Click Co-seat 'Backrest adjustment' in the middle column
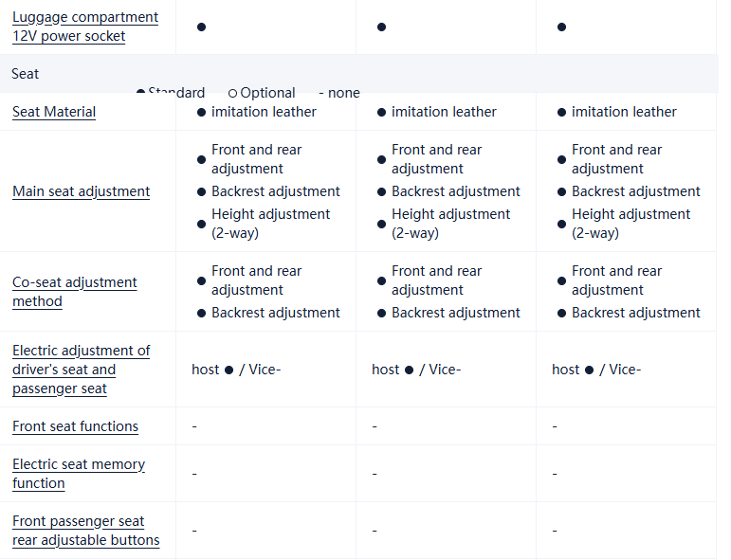Viewport: 731px width, 560px height. 456,313
